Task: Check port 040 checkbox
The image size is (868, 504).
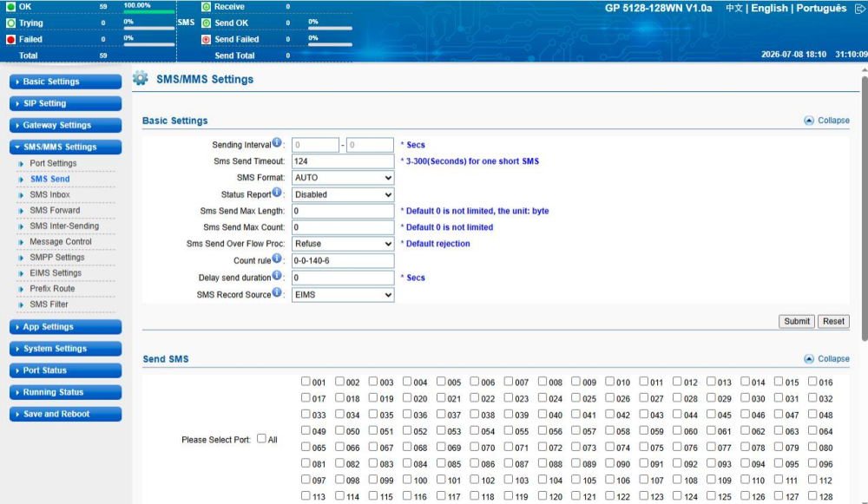Action: pos(542,414)
